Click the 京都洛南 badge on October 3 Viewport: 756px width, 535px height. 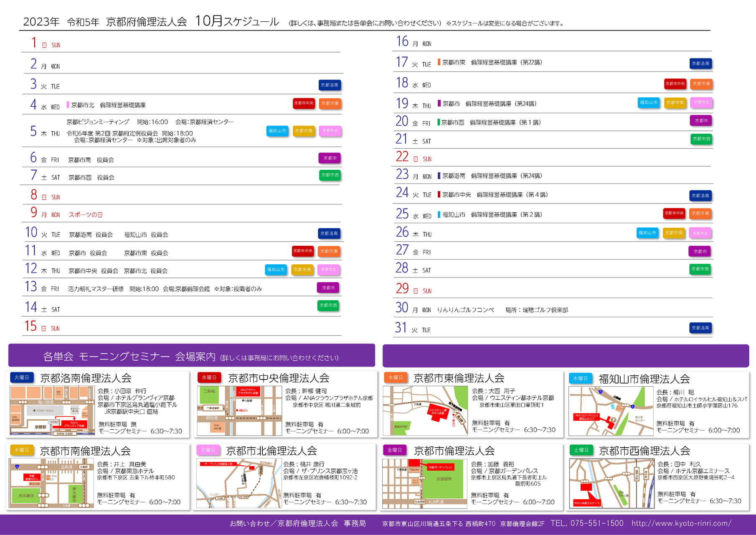330,85
